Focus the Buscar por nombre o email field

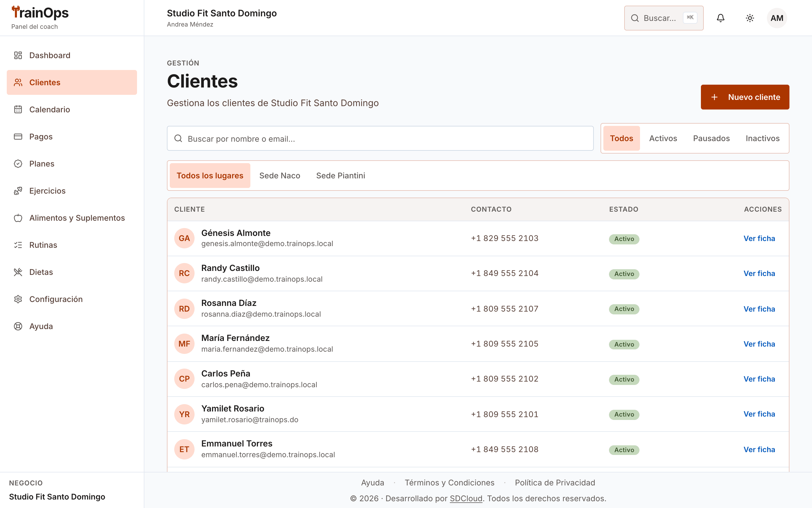380,138
